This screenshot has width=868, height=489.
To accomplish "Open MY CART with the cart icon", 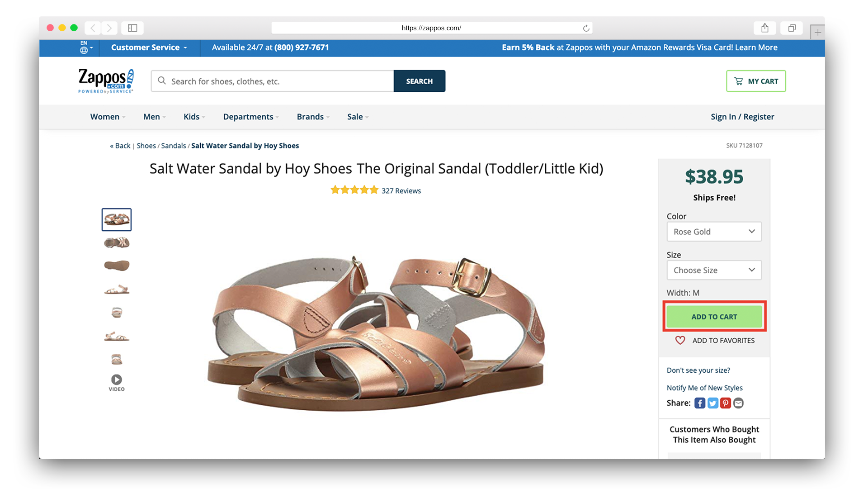I will pos(739,81).
